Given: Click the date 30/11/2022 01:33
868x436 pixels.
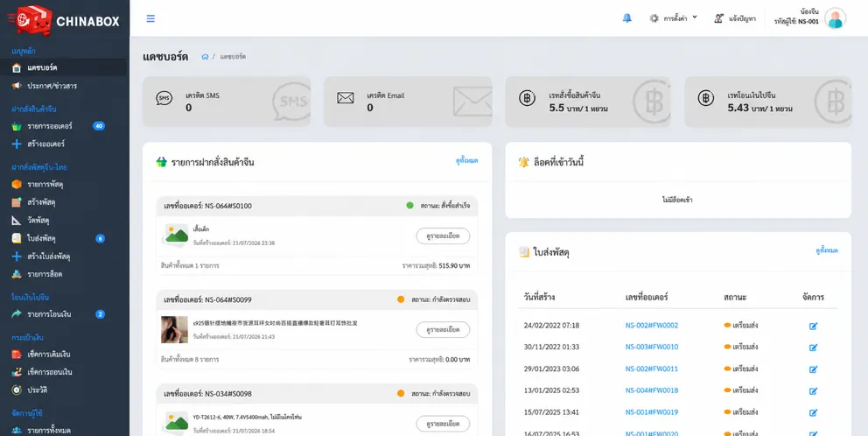Looking at the screenshot, I should pyautogui.click(x=551, y=347).
